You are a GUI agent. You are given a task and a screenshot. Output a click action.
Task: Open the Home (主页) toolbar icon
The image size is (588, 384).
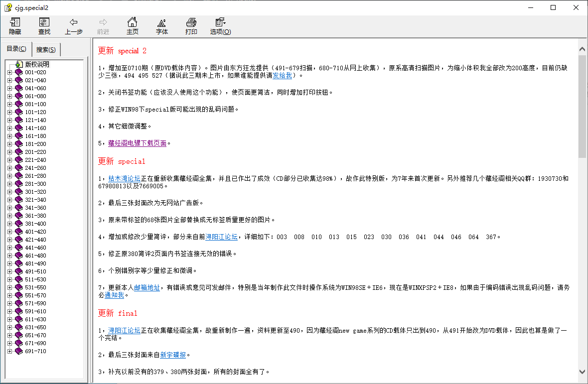(132, 26)
